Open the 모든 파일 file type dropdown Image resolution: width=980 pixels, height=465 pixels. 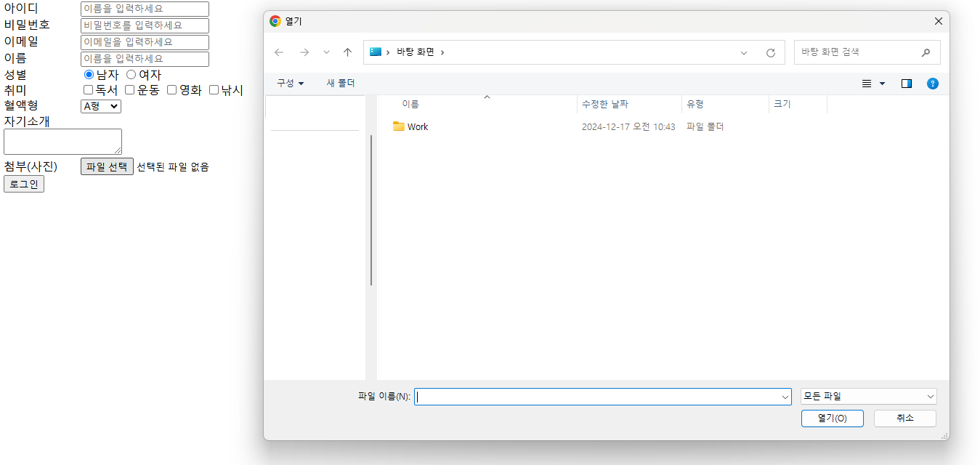pos(868,397)
